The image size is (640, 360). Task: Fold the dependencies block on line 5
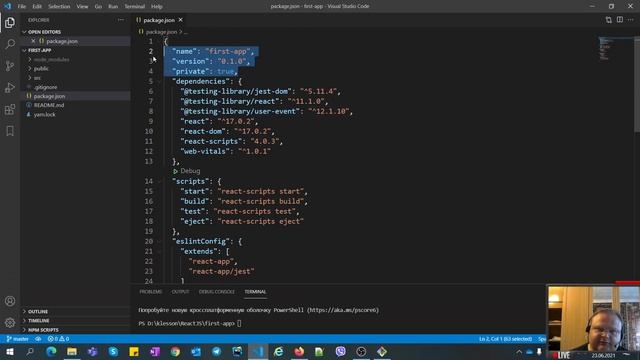click(x=160, y=81)
